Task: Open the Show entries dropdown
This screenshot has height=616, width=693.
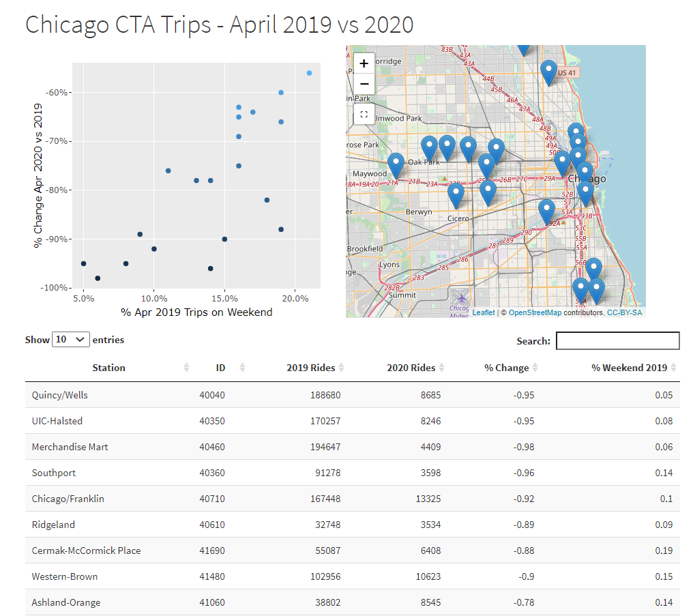Action: click(x=71, y=339)
